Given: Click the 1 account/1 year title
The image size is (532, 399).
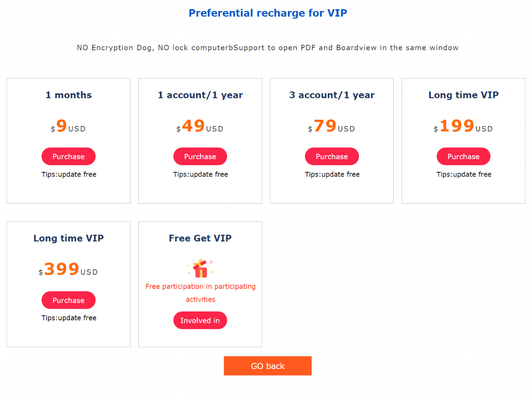Looking at the screenshot, I should pos(200,95).
